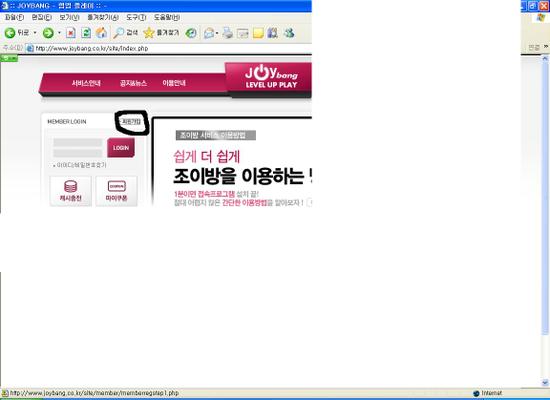Click the password input field
The image size is (550, 400).
pos(78,153)
